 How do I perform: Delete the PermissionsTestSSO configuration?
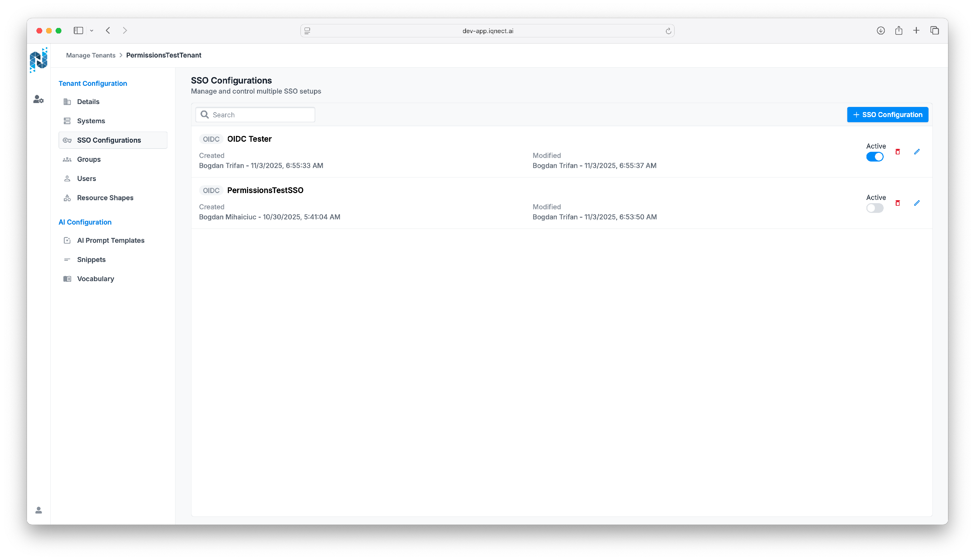click(x=897, y=203)
